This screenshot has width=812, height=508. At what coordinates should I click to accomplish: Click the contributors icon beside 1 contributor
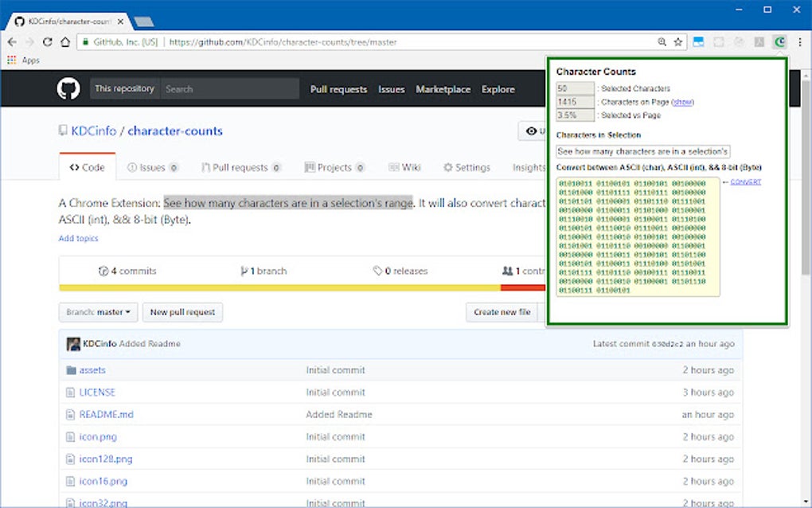click(507, 271)
